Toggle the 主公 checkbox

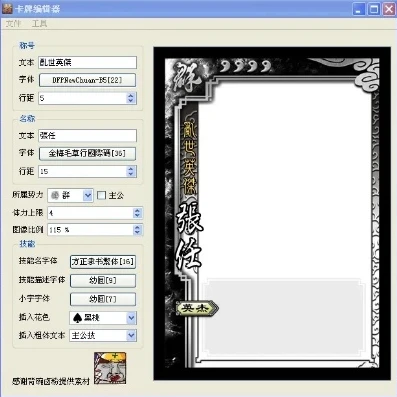click(x=101, y=195)
